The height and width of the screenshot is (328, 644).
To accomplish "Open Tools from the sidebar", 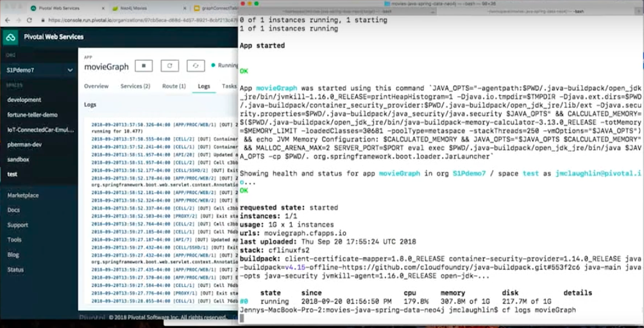I will tap(14, 240).
